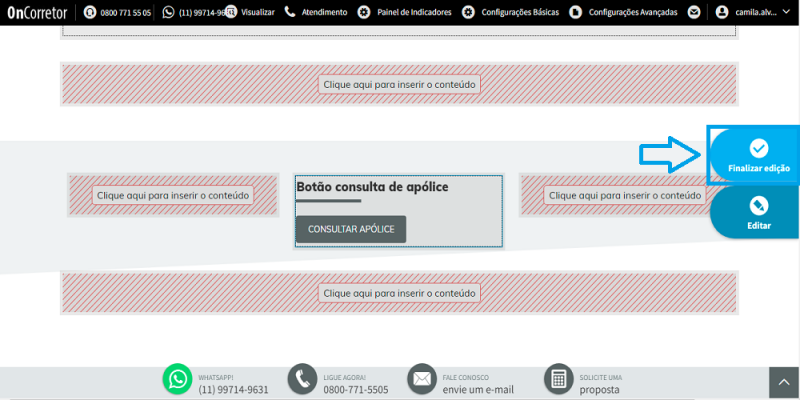Click the gear icon beside Painel de Indicadores

[364, 12]
